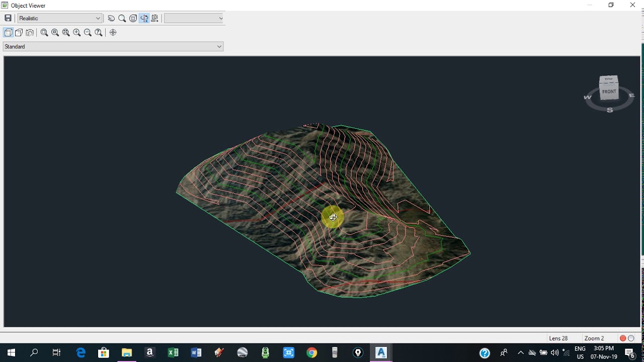Viewport: 644px width, 362px height.
Task: Select the plain Zoom magnifier tool beside Pan
Action: [122, 18]
